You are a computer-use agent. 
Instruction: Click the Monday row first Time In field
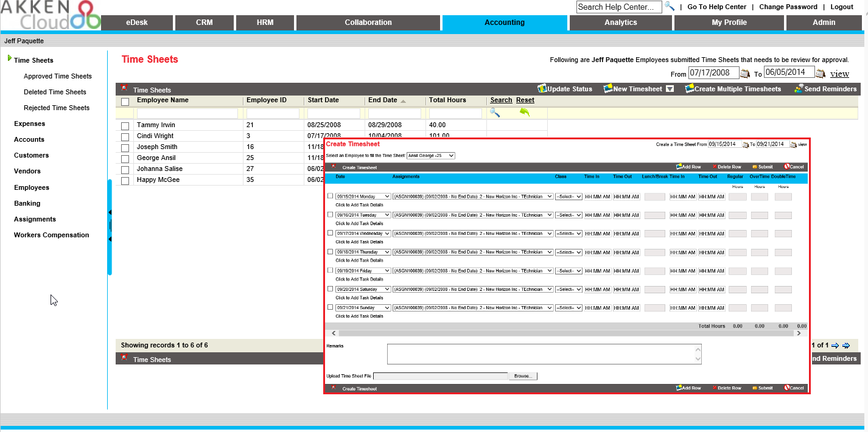pyautogui.click(x=597, y=197)
